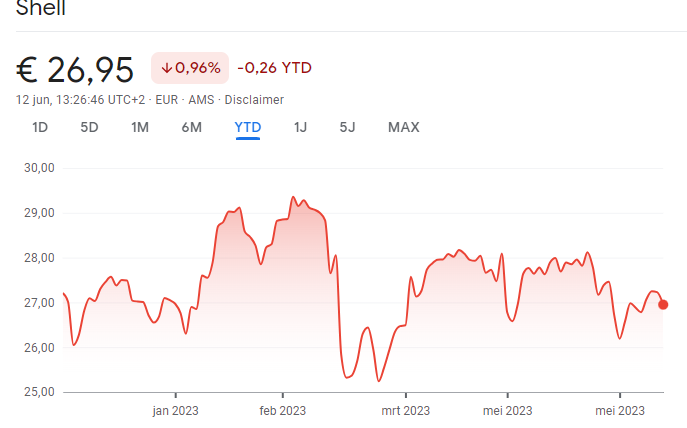The height and width of the screenshot is (428, 687).
Task: Click the red endpoint dot on chart
Action: coord(663,304)
